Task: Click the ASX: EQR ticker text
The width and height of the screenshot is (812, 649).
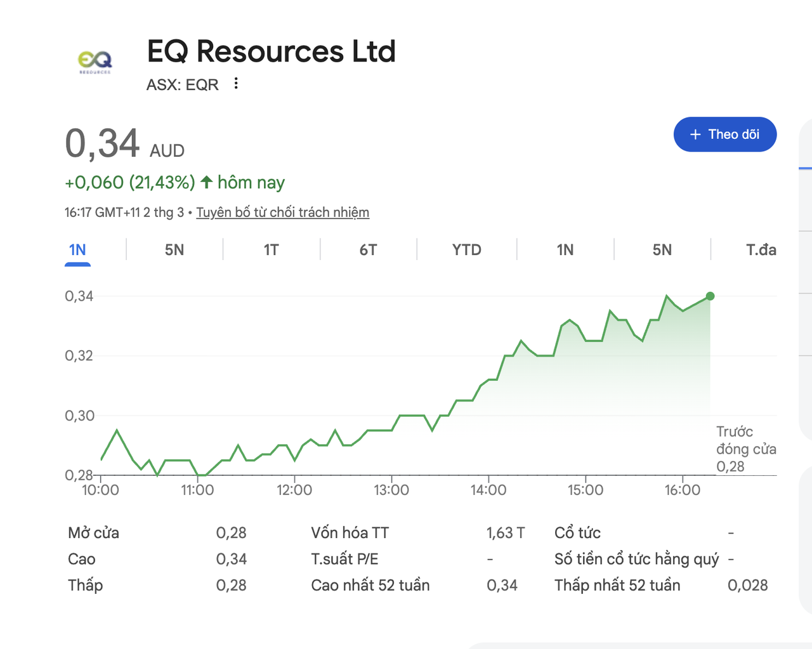Action: (183, 84)
